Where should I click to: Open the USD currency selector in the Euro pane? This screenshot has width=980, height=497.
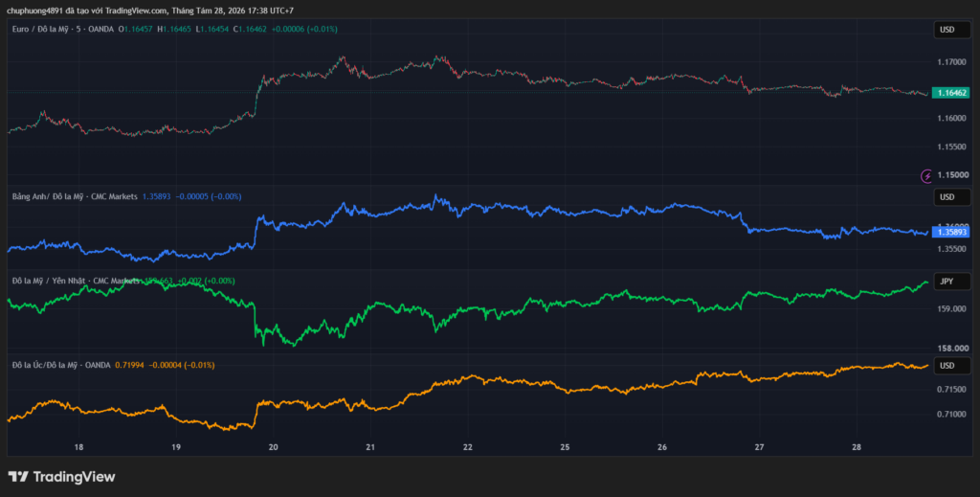coord(952,30)
